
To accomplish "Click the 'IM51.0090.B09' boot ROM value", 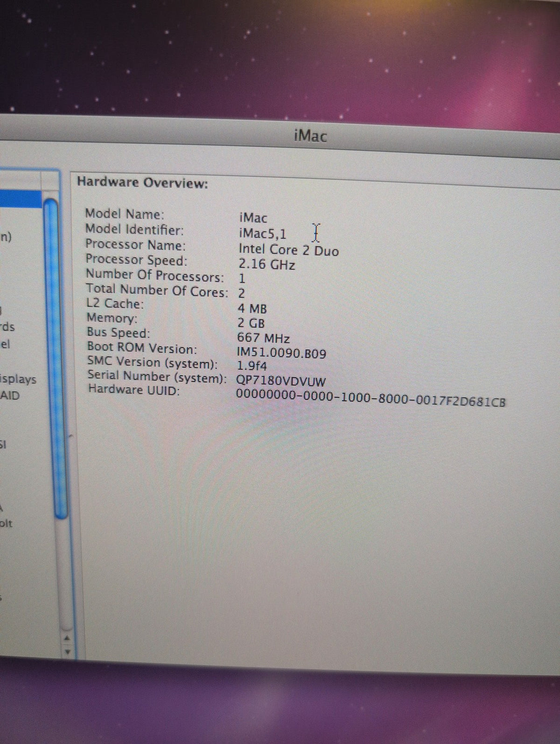I will click(281, 353).
